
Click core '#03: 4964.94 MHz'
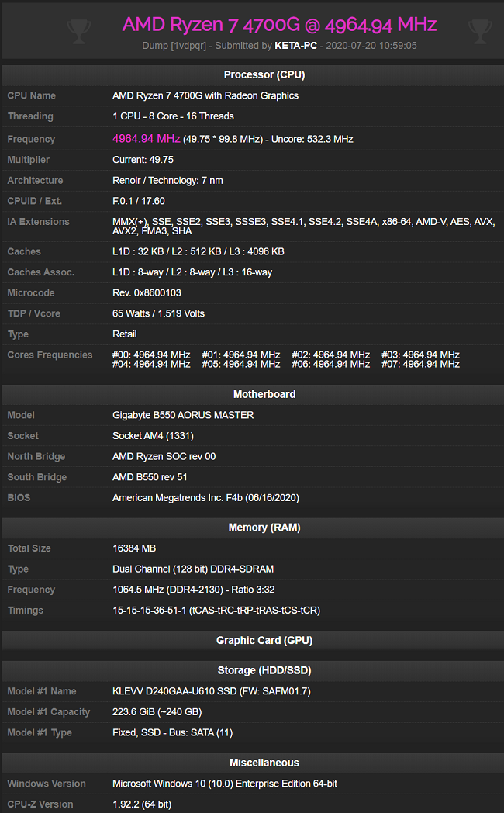420,355
